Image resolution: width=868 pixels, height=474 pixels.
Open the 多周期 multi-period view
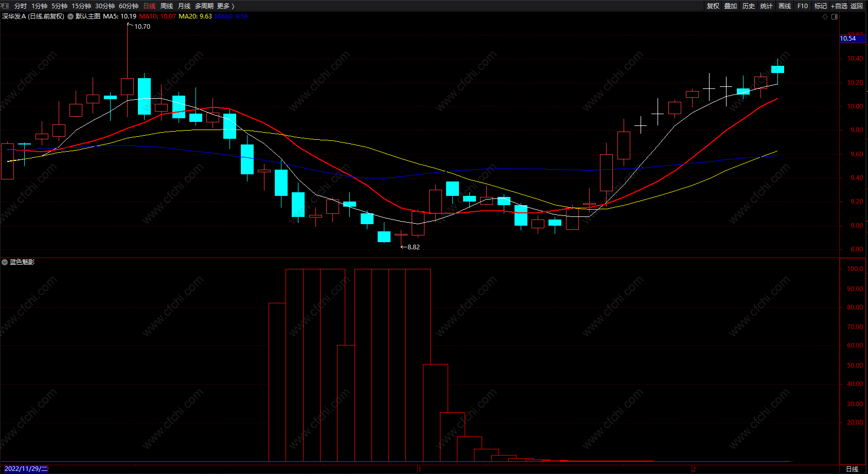pos(204,6)
